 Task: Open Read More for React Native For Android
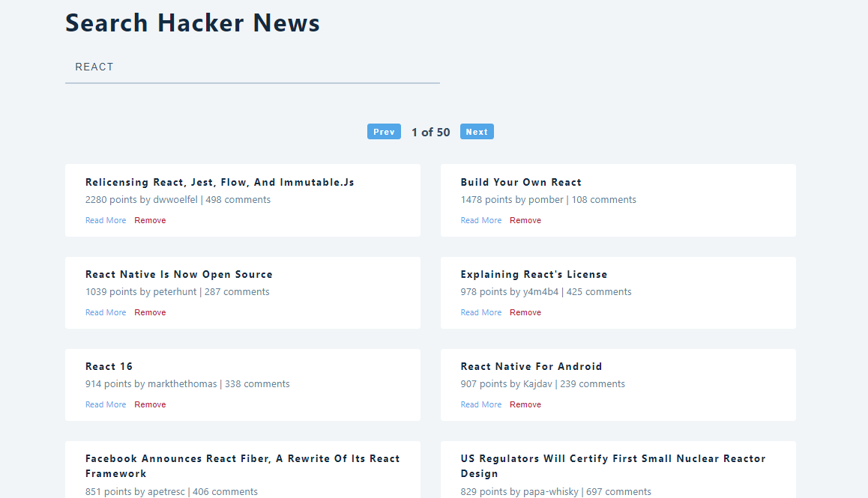pyautogui.click(x=480, y=404)
